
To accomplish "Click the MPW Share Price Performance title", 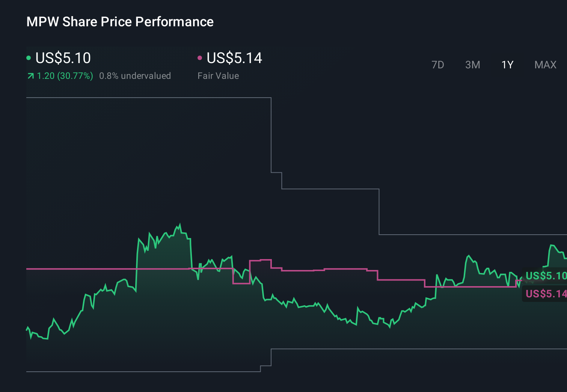I will [x=120, y=22].
